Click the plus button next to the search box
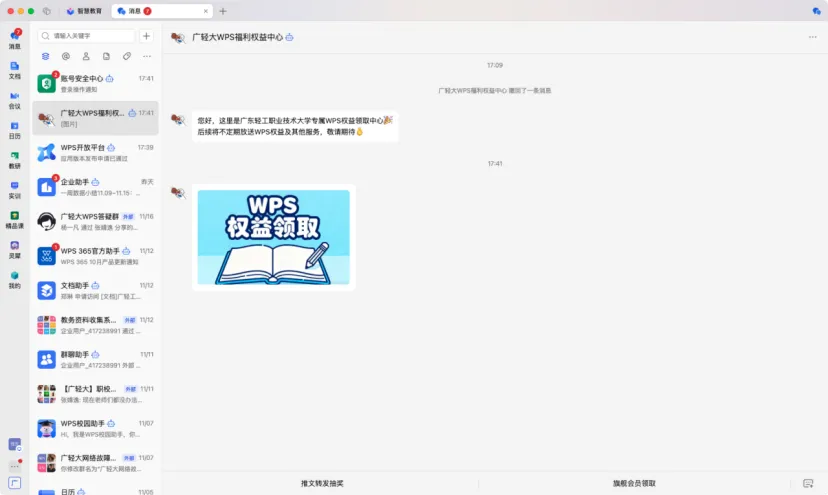This screenshot has height=495, width=828. pos(146,36)
